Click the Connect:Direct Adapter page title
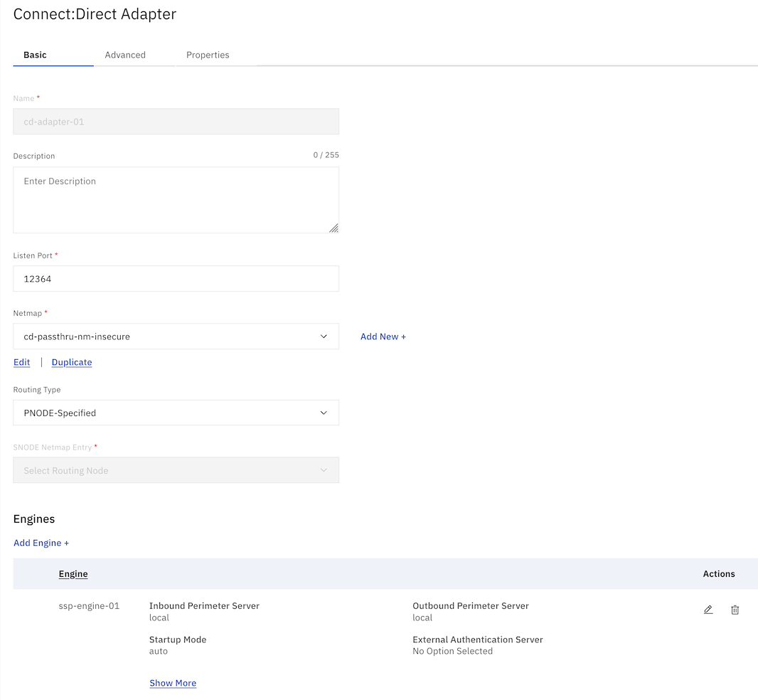 [95, 14]
